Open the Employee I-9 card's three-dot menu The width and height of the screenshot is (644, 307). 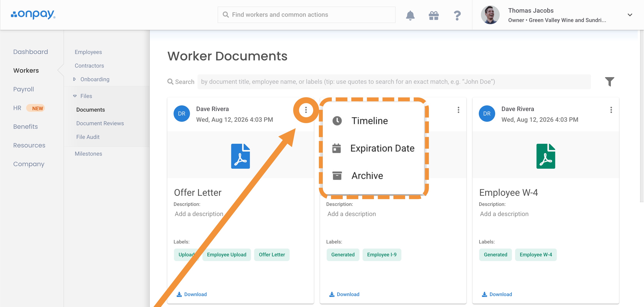tap(458, 110)
